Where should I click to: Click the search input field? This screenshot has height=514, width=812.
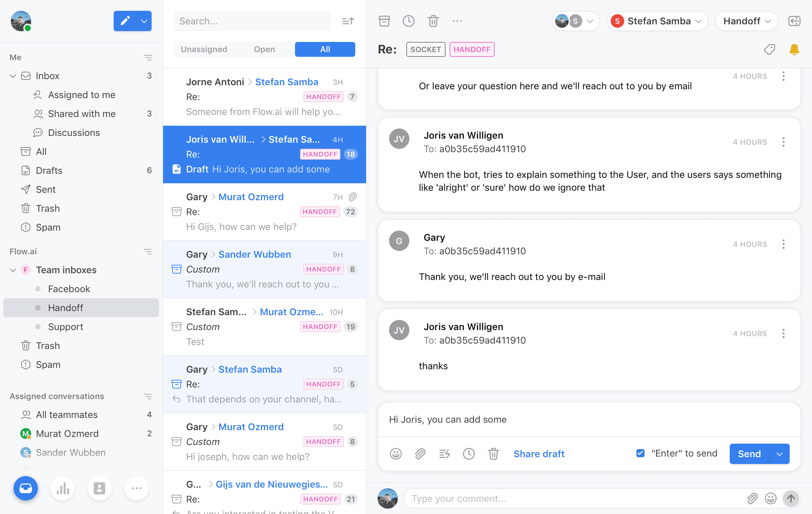click(254, 21)
